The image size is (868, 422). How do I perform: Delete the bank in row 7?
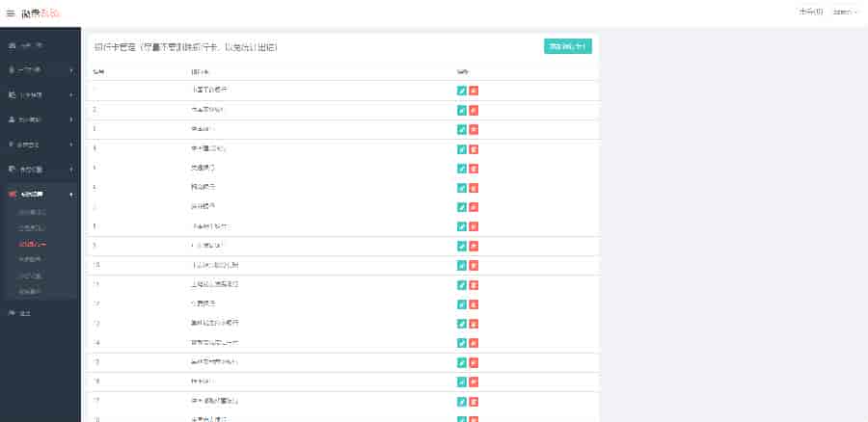coord(474,207)
